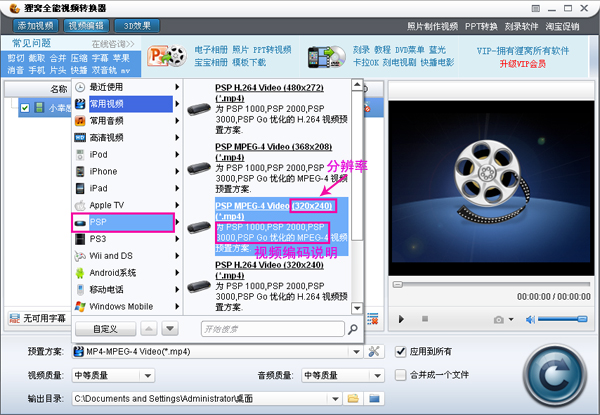Choose PSP H.264 Video (320x240) preset
The width and height of the screenshot is (600, 415).
point(267,286)
